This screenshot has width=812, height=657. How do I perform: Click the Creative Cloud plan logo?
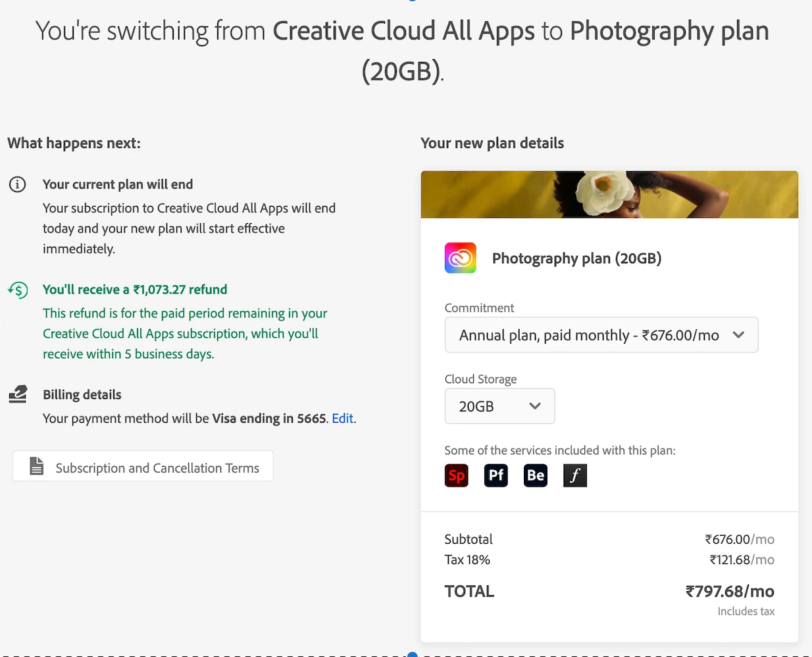pos(461,258)
